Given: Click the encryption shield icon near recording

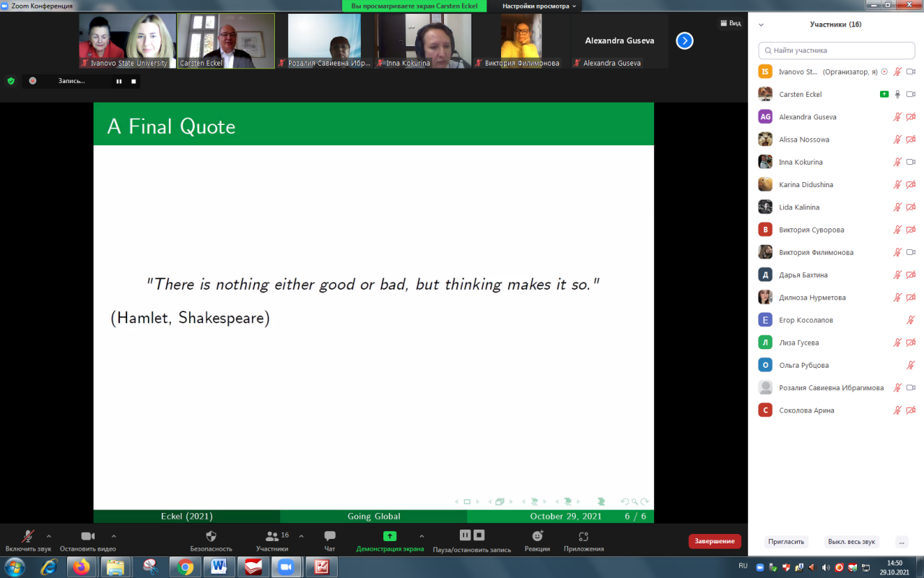Looking at the screenshot, I should click(x=11, y=81).
